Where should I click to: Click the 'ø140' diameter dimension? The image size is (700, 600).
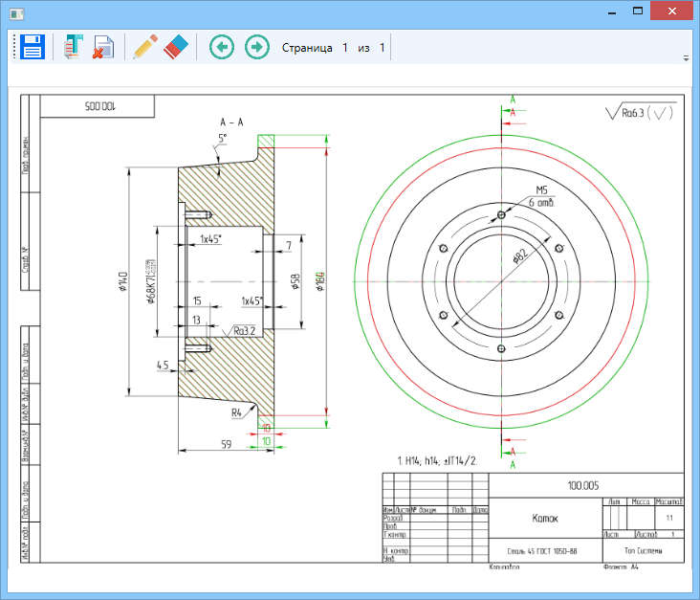(x=123, y=281)
